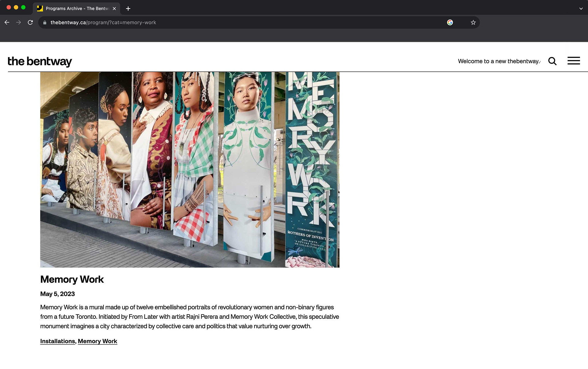Click the macOS red close window button

[x=9, y=7]
